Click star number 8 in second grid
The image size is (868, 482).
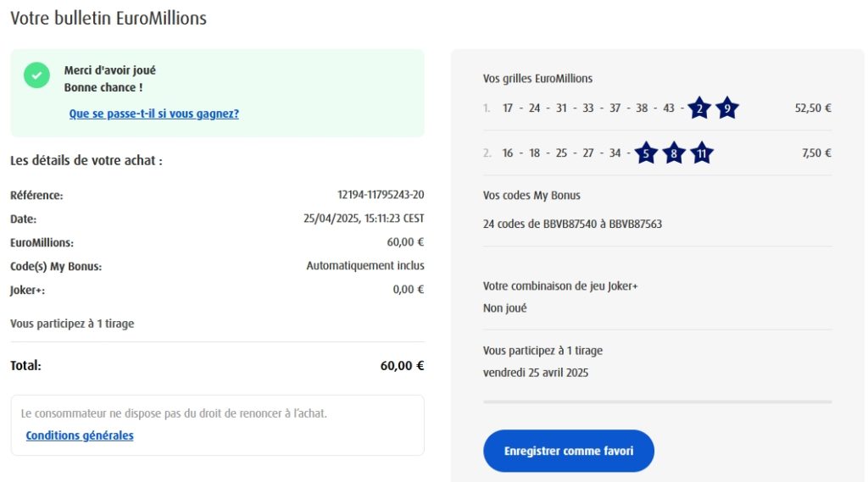click(674, 153)
